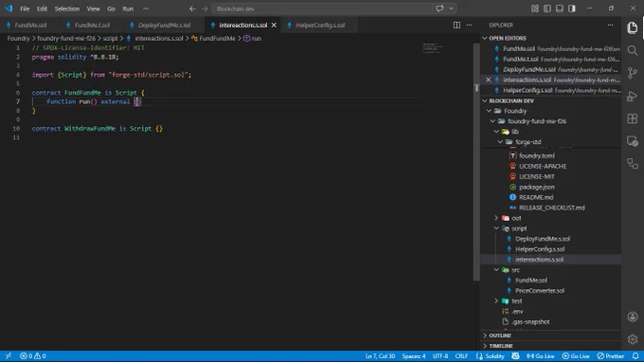Open PriceConverter.sol in the file tree
644x362 pixels.
(x=540, y=291)
